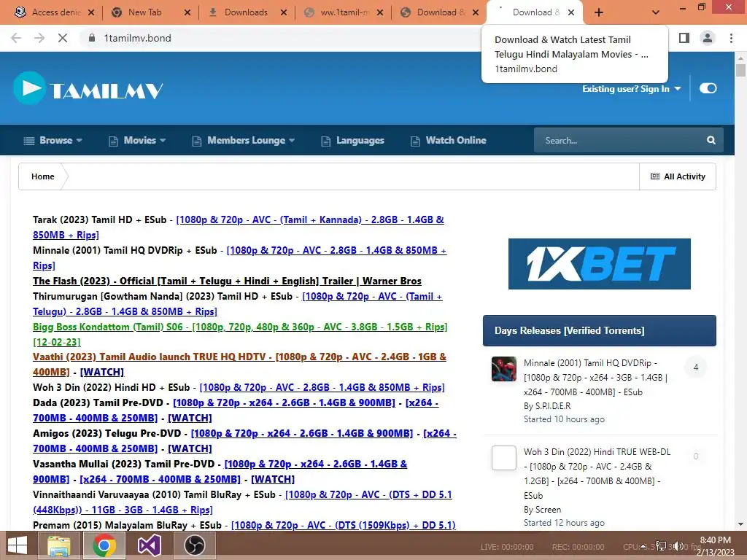Open the tab search chevron dropdown
Image resolution: width=747 pixels, height=560 pixels.
(656, 12)
